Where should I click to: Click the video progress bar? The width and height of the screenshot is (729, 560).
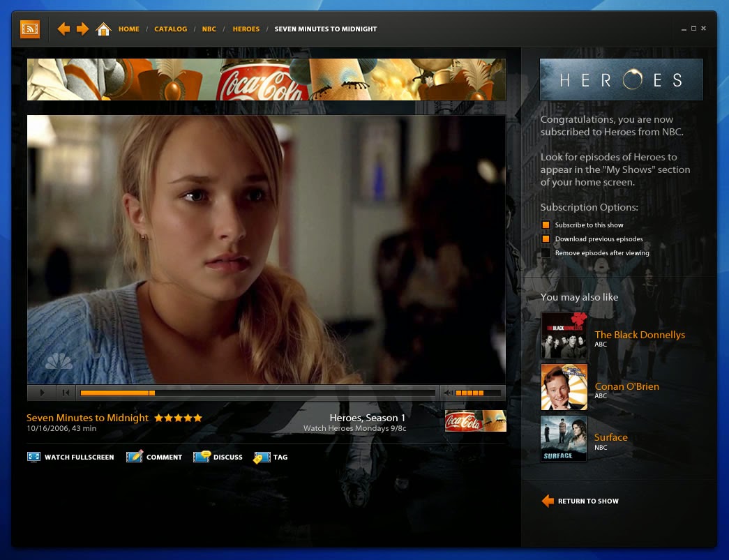[x=257, y=393]
